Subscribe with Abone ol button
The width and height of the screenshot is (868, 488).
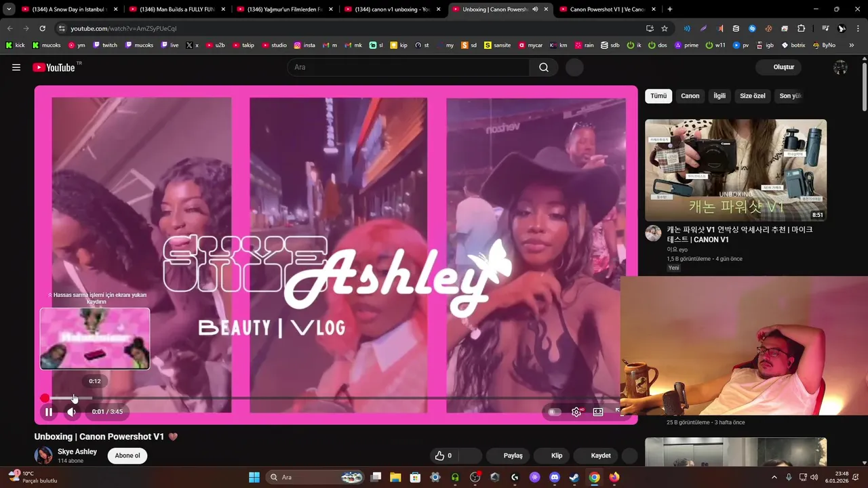127,455
